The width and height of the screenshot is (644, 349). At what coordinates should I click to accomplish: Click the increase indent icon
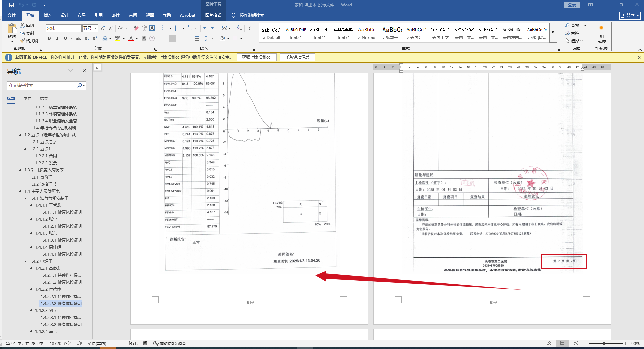coord(214,28)
